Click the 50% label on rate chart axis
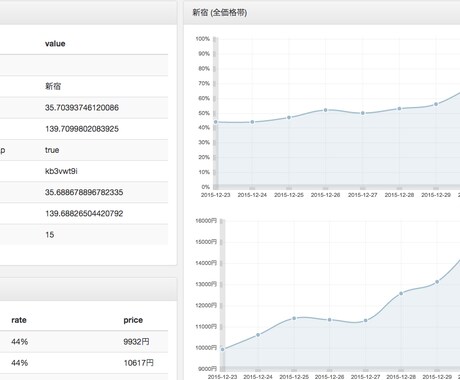The image size is (460, 380). (x=204, y=113)
